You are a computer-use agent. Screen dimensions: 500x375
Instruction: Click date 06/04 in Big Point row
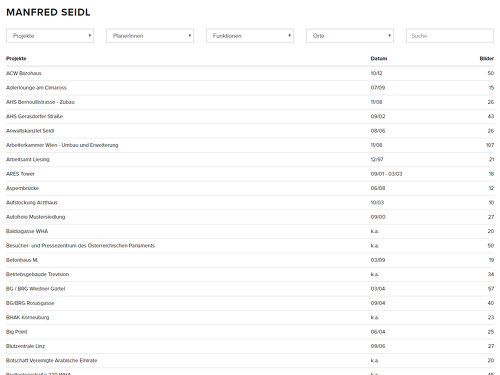click(x=378, y=332)
